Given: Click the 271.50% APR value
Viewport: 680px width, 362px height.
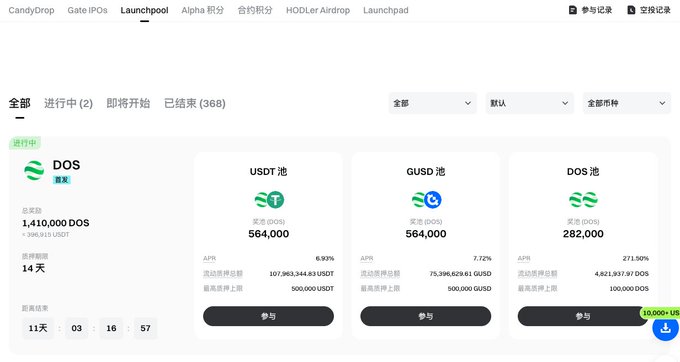Looking at the screenshot, I should 636,258.
